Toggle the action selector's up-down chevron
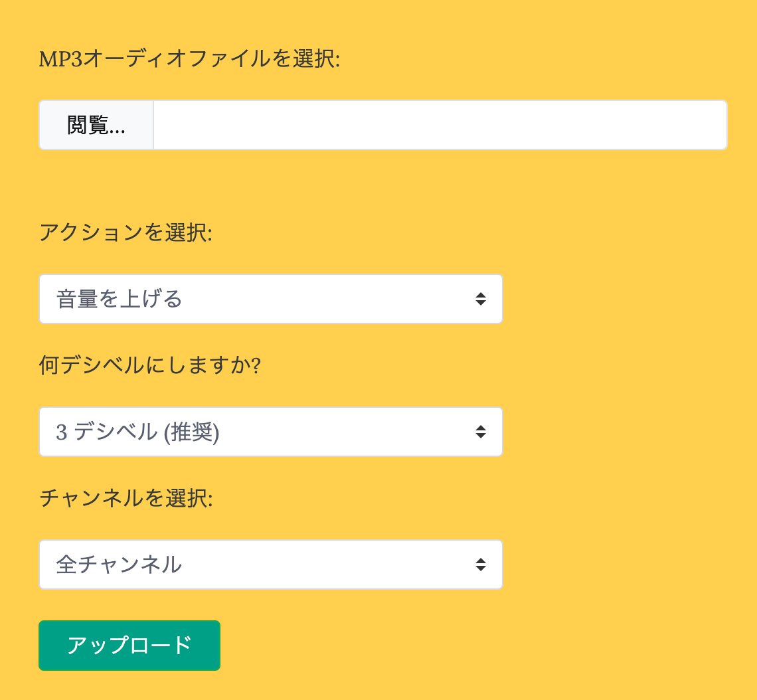This screenshot has width=757, height=700. (481, 299)
